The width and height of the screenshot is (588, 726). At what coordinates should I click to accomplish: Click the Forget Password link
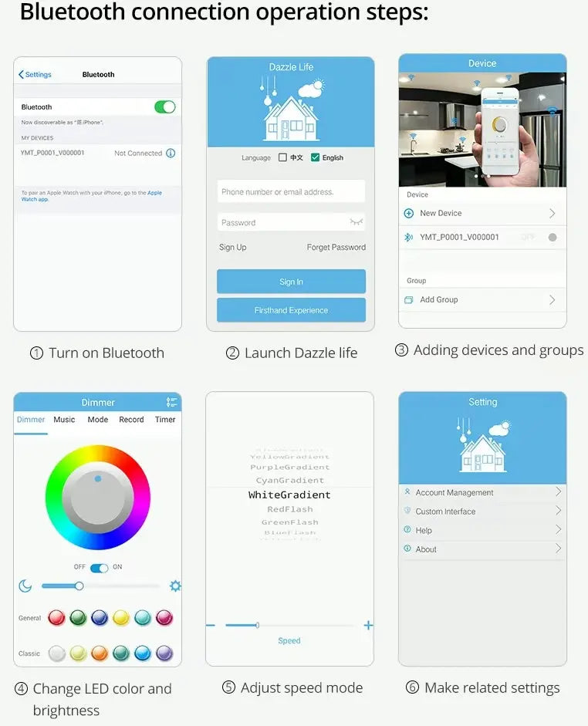point(336,247)
